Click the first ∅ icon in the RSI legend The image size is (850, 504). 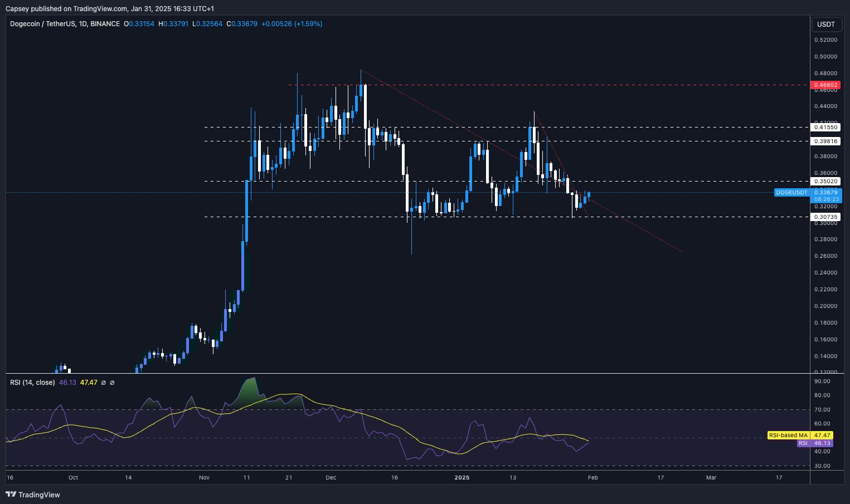[104, 383]
